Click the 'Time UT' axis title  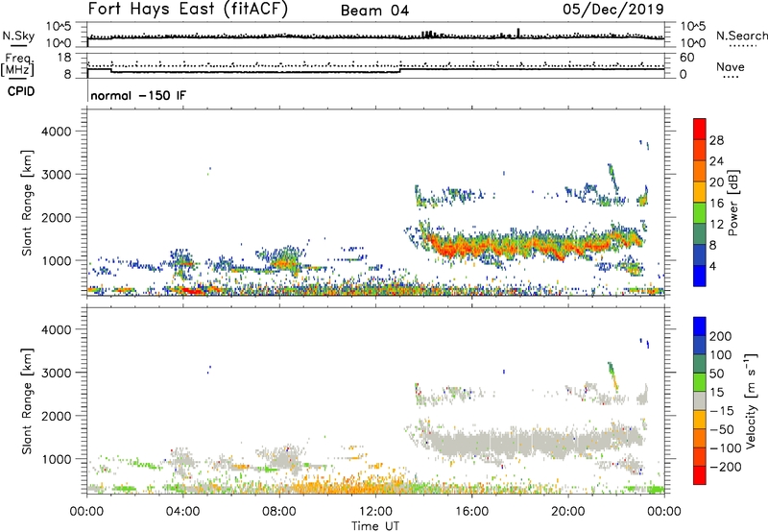375,526
